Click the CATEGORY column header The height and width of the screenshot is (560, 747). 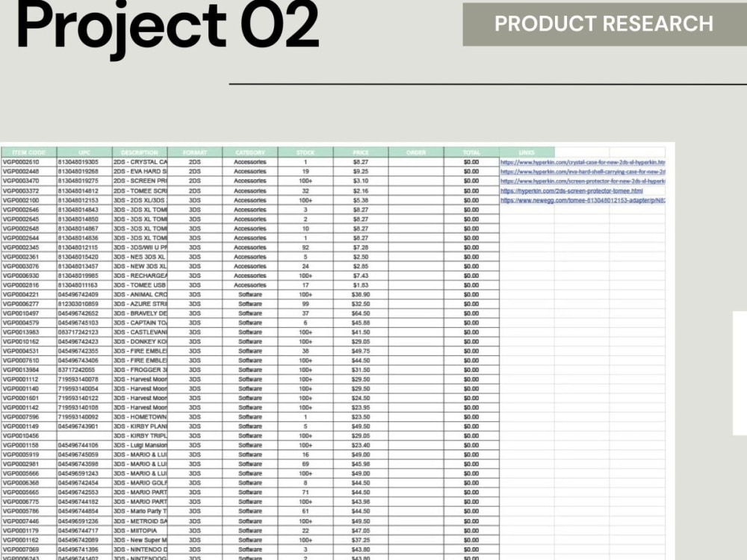[250, 152]
